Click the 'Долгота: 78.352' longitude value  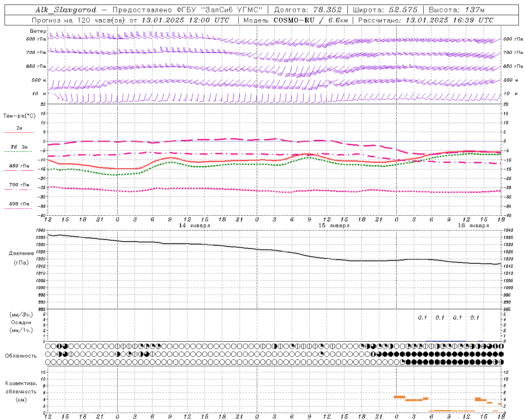tap(308, 10)
